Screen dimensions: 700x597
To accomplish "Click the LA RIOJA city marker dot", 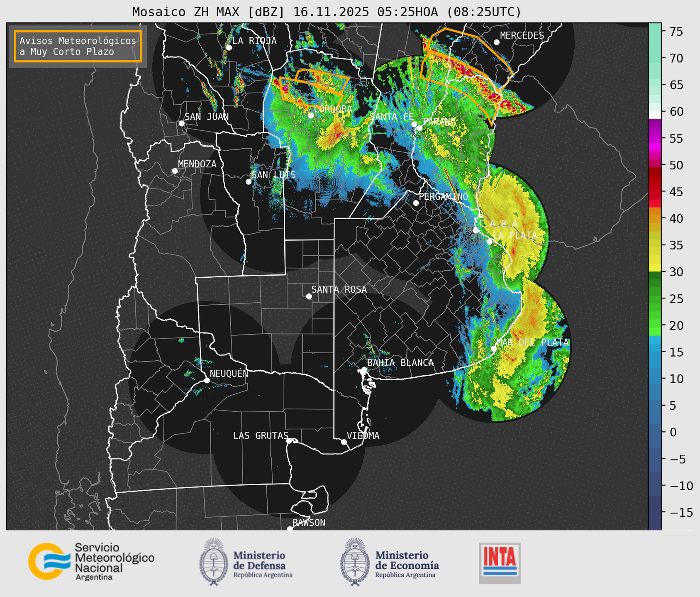I will (229, 48).
